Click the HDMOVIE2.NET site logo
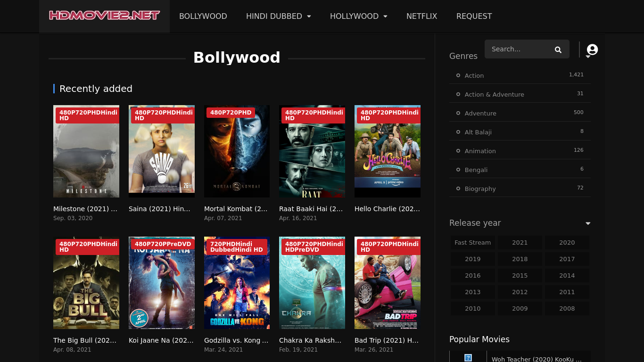Viewport: 644px width, 362px height. (x=104, y=16)
